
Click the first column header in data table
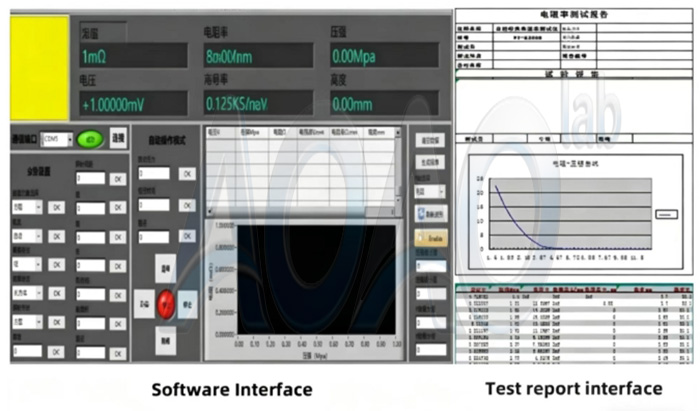[x=215, y=132]
